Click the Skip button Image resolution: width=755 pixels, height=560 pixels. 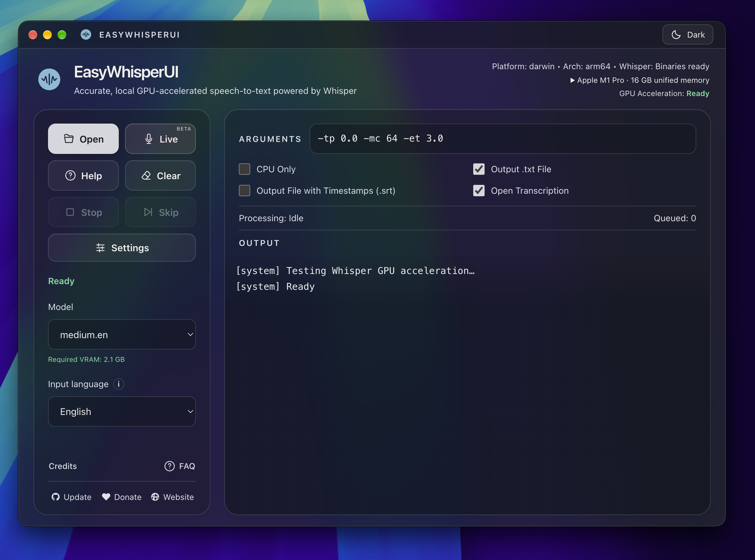pyautogui.click(x=160, y=212)
